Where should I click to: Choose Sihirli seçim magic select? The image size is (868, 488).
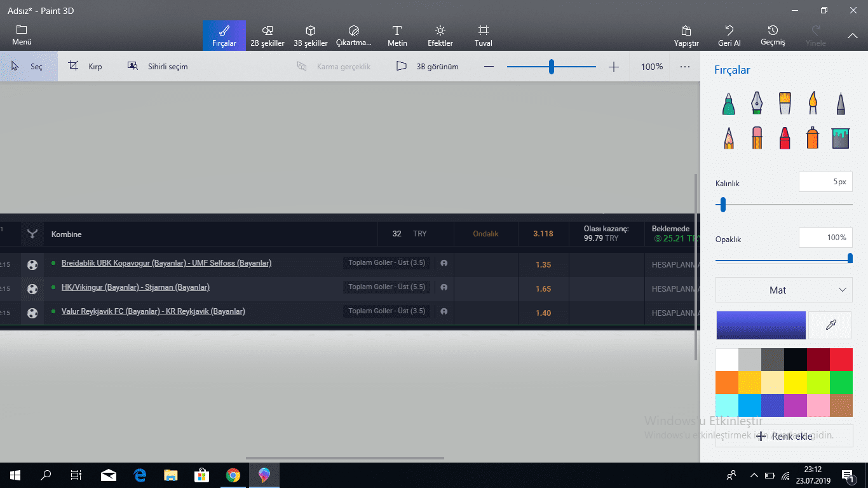click(x=158, y=66)
